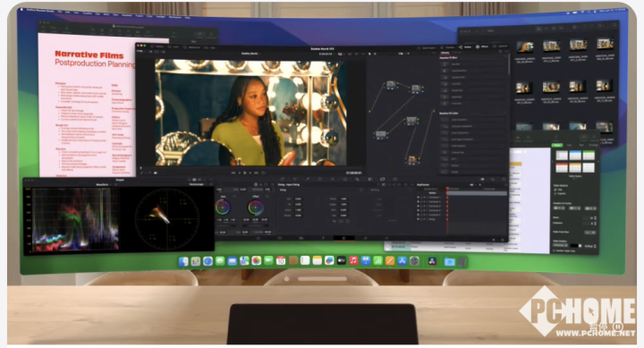The height and width of the screenshot is (348, 644).
Task: Show the Scopes panel icon
Action: [x=493, y=179]
